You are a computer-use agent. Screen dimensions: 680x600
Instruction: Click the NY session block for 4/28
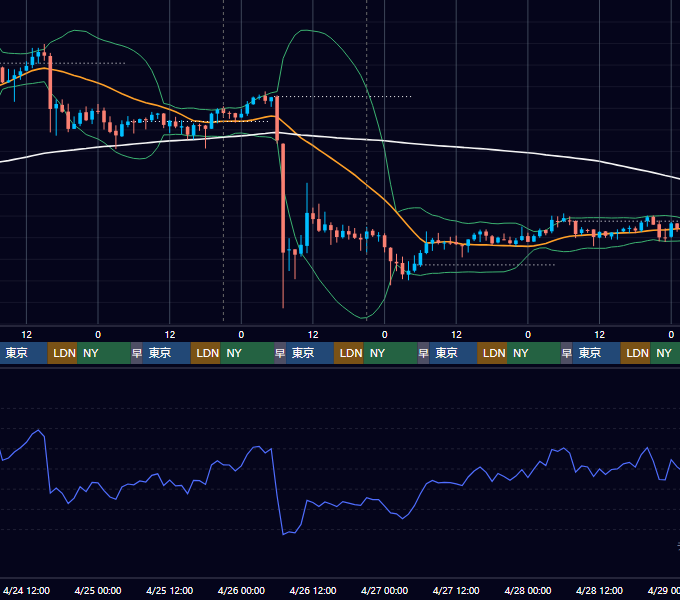coord(665,353)
